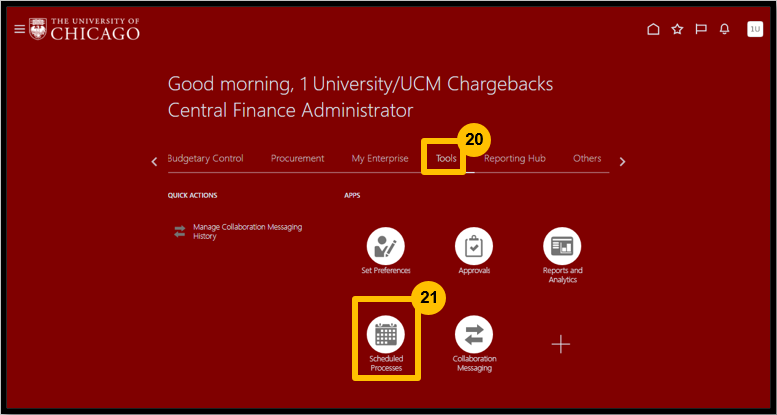Switch to the Budgetary Control tab
Viewport: 777px width, 415px height.
pos(206,159)
